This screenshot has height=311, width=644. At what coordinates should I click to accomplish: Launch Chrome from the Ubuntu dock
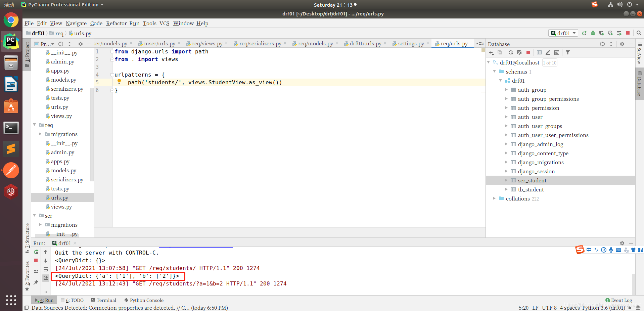pos(11,20)
